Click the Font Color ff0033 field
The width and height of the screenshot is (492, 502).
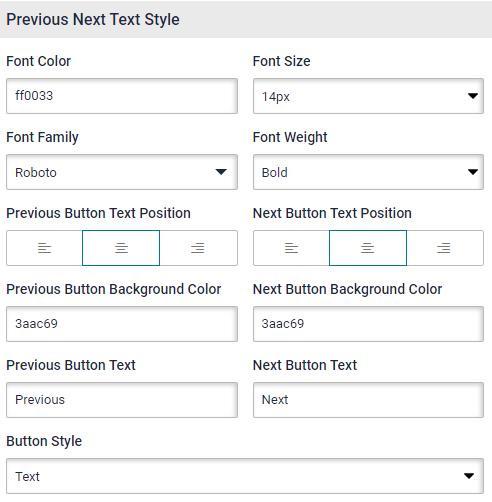(x=122, y=96)
